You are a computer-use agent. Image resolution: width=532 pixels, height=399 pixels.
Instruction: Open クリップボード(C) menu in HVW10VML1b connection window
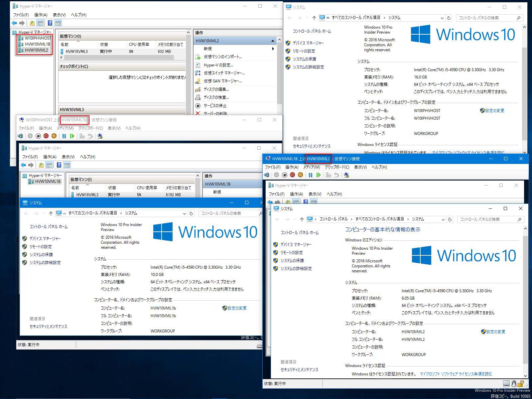tap(91, 128)
